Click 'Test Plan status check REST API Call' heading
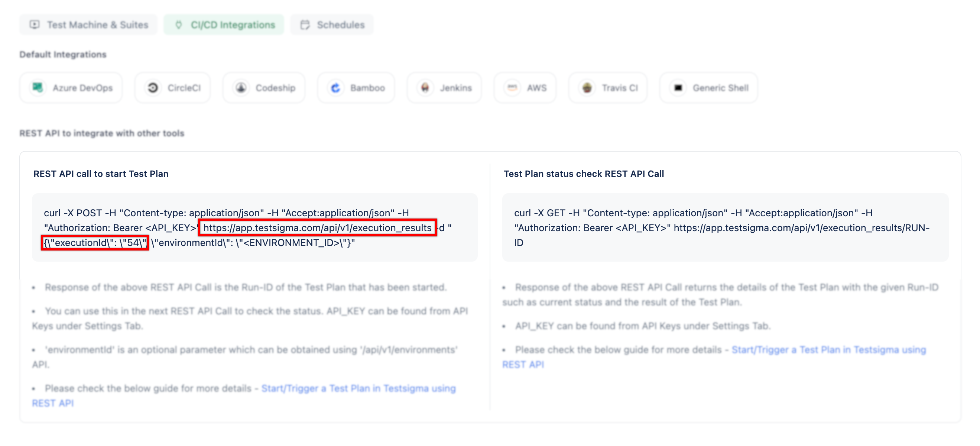The image size is (980, 446). pos(584,174)
